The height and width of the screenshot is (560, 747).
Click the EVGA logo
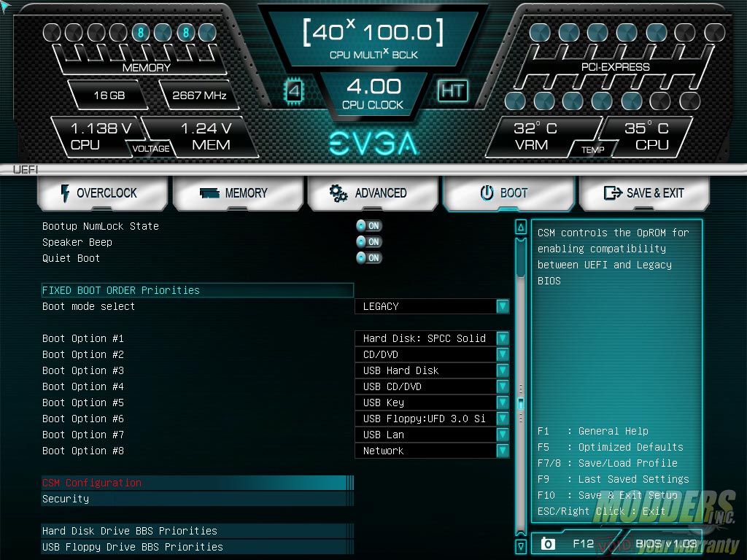click(374, 144)
